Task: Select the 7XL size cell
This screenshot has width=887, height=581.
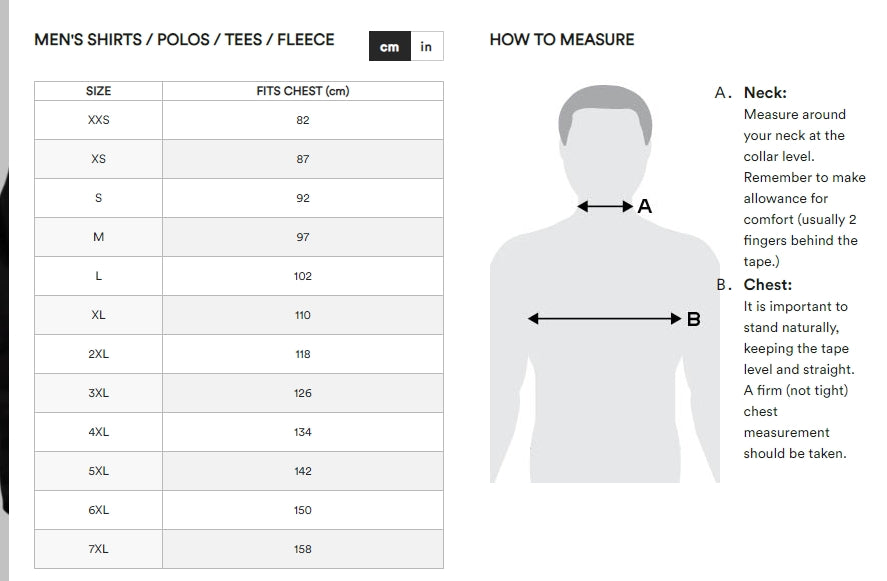Action: pyautogui.click(x=98, y=549)
